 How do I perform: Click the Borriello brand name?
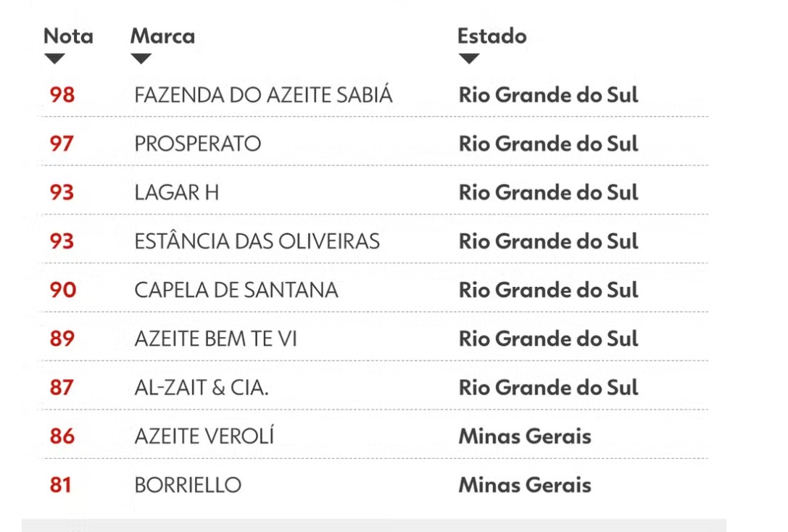(x=188, y=485)
